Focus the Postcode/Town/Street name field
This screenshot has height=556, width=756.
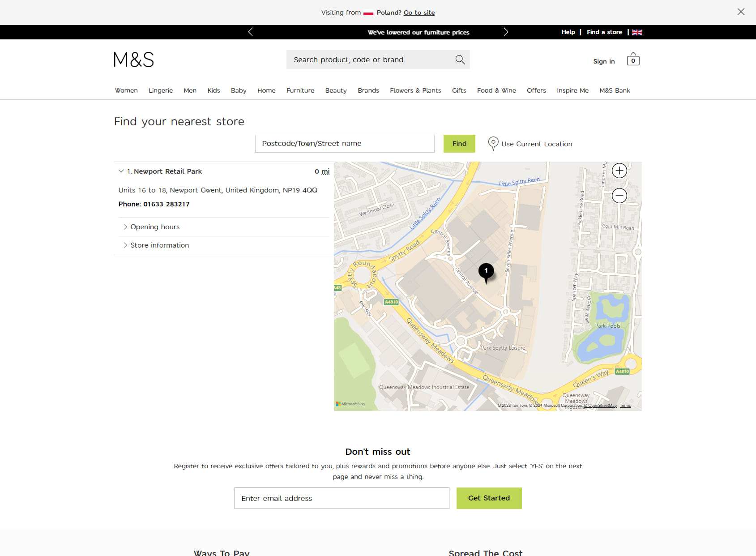point(345,144)
